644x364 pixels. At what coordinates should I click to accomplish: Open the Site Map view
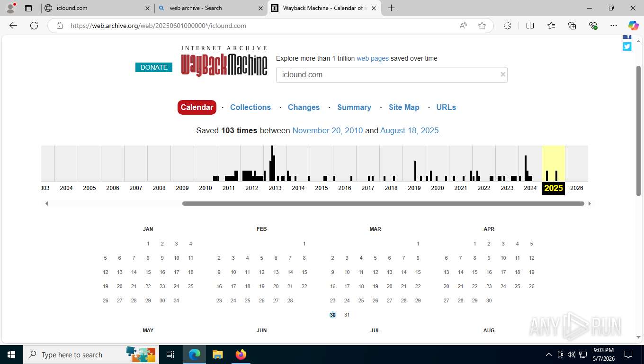(404, 107)
